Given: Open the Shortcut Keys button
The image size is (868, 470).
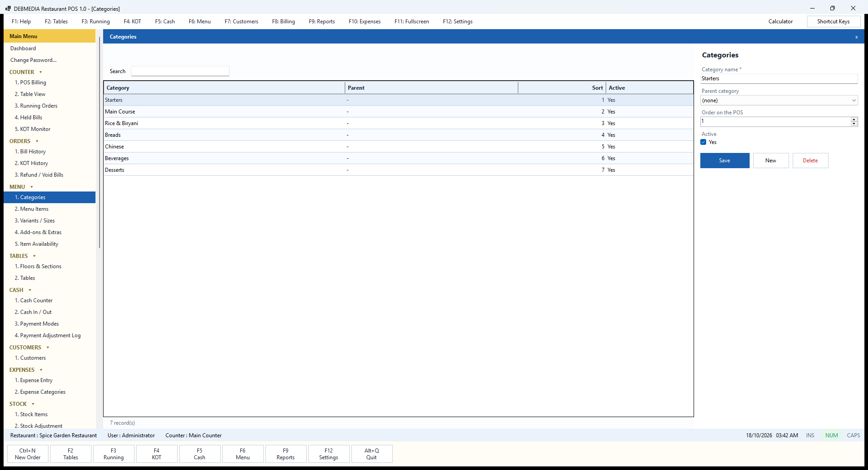Looking at the screenshot, I should tap(833, 22).
